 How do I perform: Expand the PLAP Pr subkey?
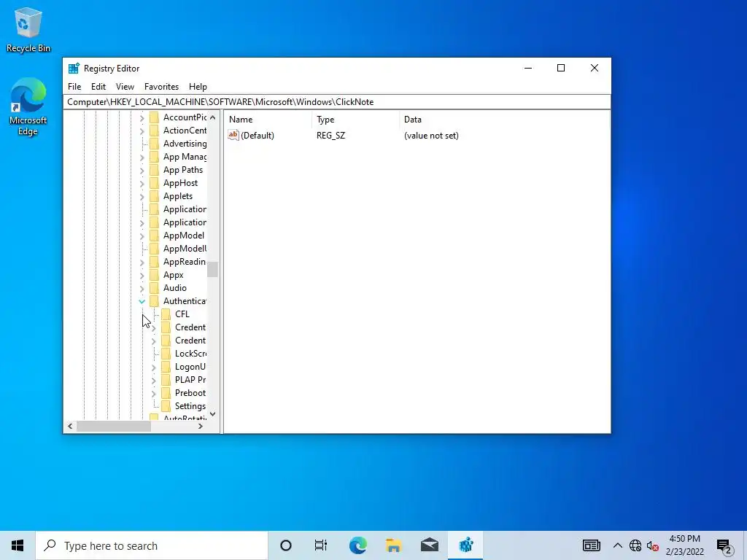tap(153, 380)
